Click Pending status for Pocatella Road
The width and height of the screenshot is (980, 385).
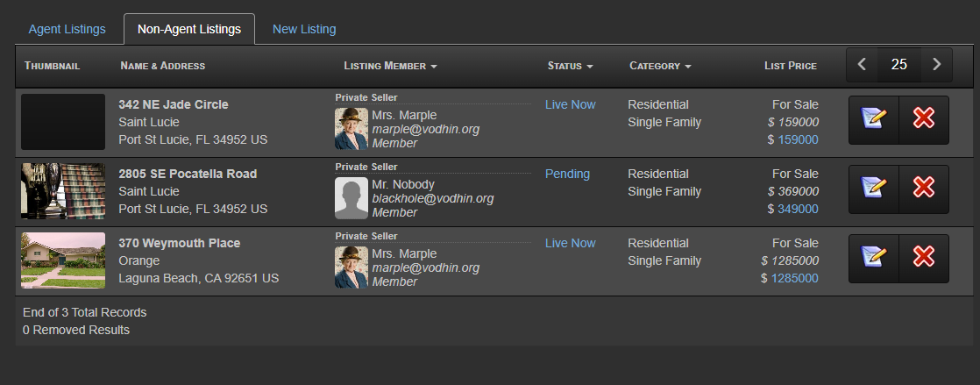tap(567, 174)
